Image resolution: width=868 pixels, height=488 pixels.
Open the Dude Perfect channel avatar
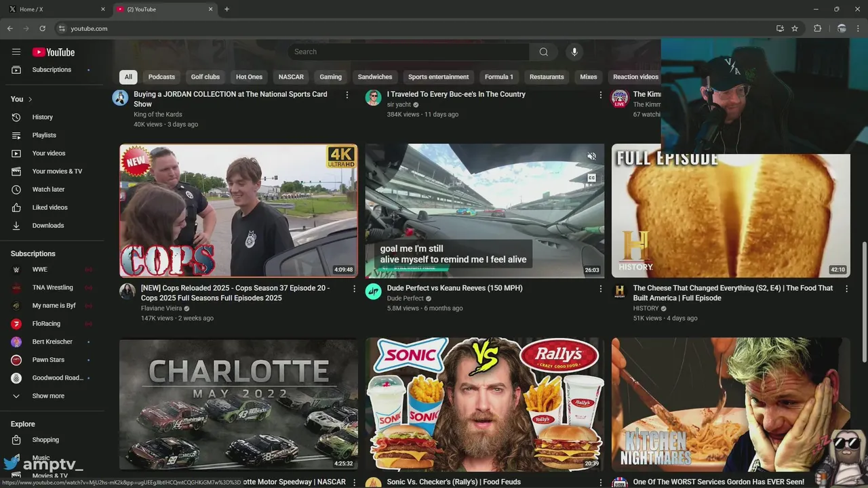tap(374, 291)
